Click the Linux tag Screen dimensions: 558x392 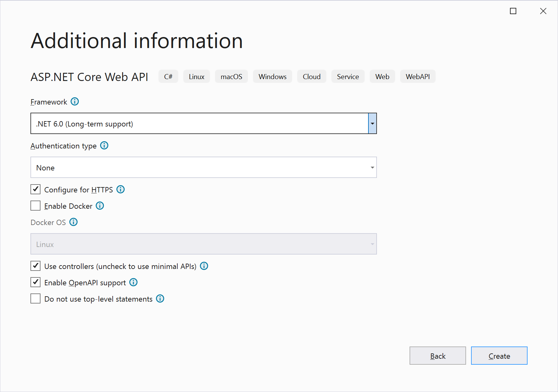pos(196,76)
